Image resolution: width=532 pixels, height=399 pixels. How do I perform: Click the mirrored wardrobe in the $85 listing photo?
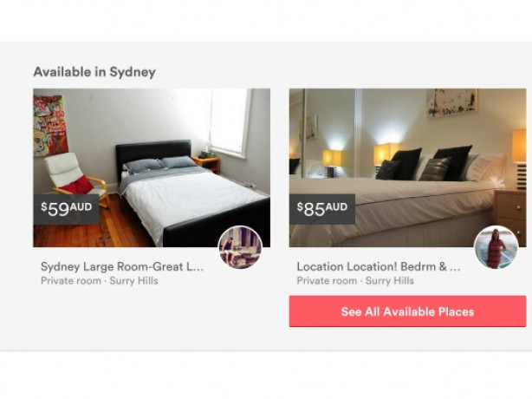tap(322, 133)
